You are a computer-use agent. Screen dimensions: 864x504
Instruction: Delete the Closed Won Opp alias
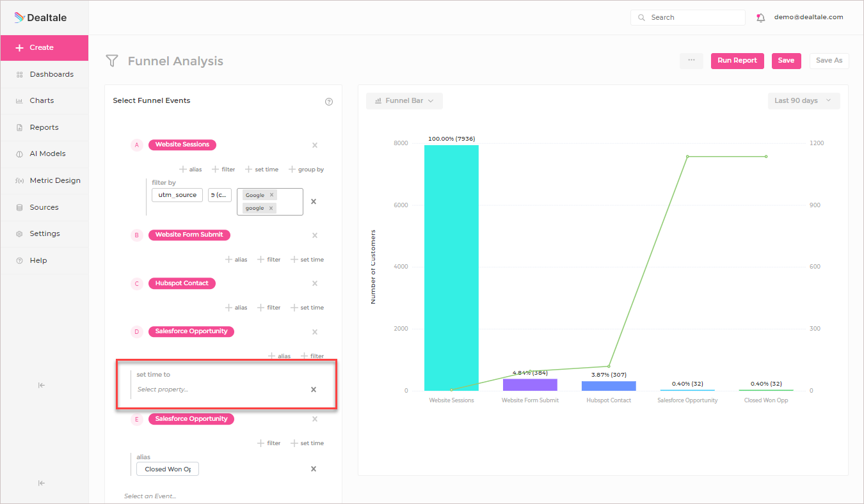click(x=314, y=469)
